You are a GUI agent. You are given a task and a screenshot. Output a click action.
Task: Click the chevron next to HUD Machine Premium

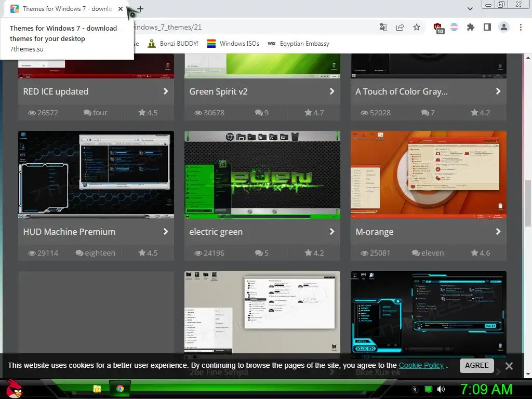click(166, 231)
